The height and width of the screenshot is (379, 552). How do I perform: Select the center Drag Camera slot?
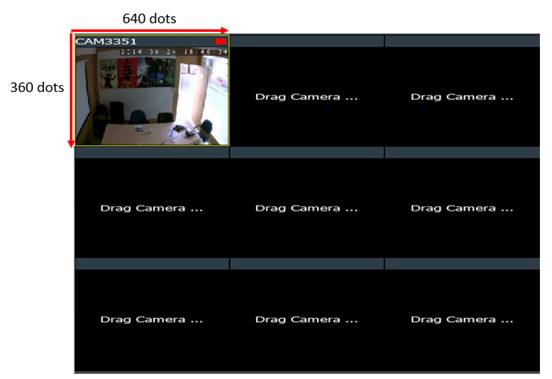point(307,208)
